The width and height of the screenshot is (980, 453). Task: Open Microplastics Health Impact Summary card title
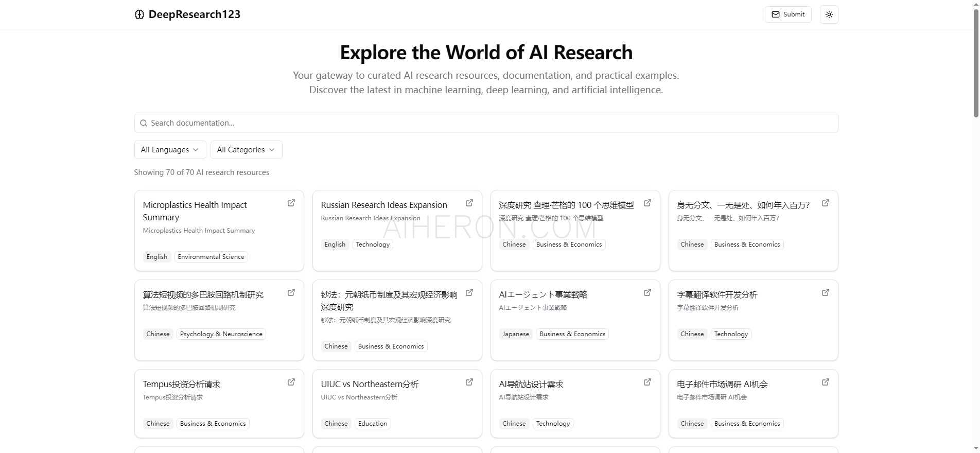[195, 211]
